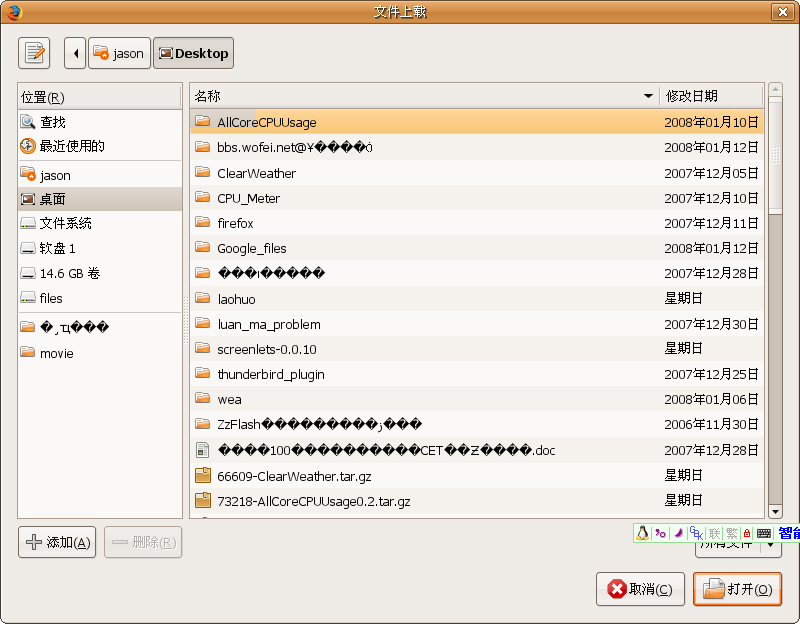Click the back arrow in path bar
The width and height of the screenshot is (800, 624).
click(75, 53)
